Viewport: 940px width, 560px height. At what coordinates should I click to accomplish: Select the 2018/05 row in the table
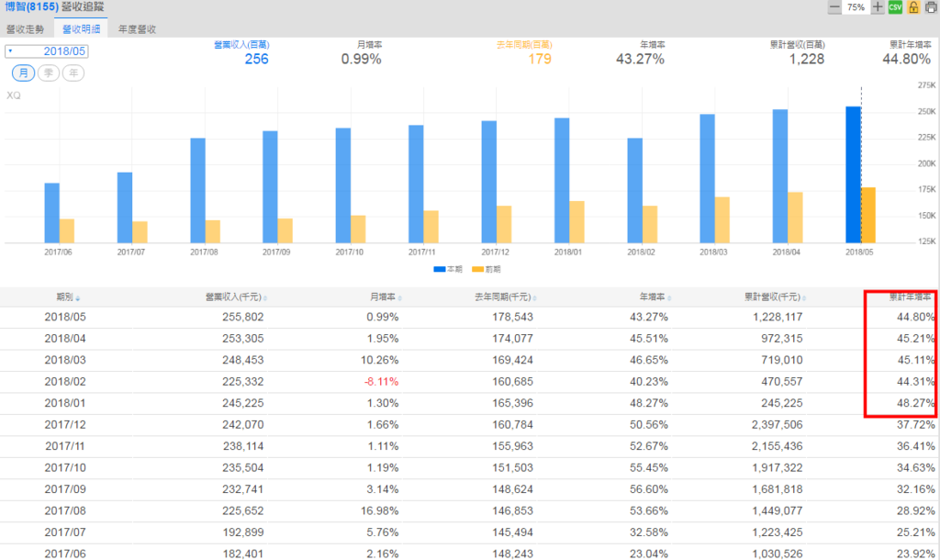[467, 317]
